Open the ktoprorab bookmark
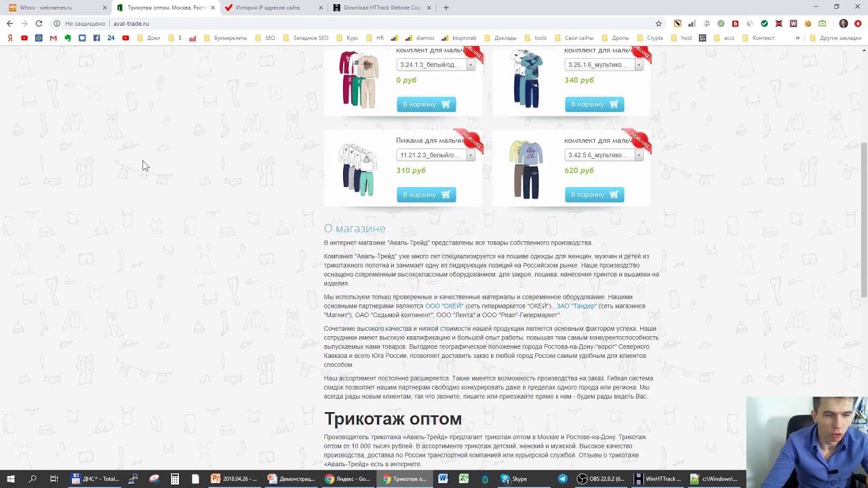This screenshot has width=868, height=488. [x=459, y=38]
